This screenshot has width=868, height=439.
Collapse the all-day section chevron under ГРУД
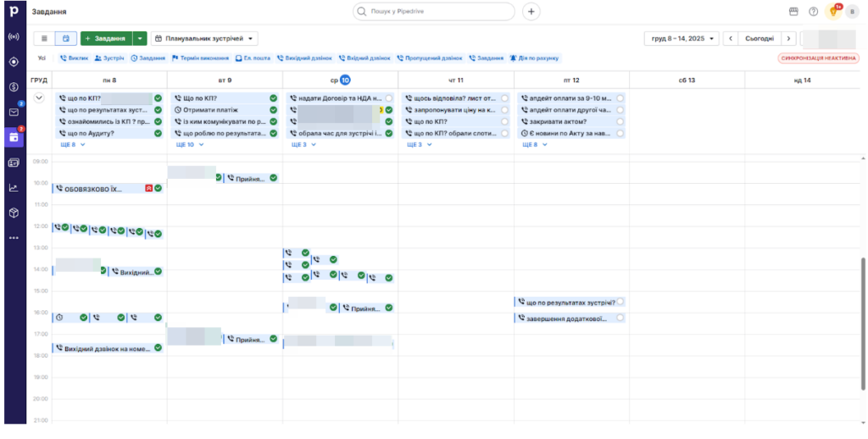tap(39, 98)
